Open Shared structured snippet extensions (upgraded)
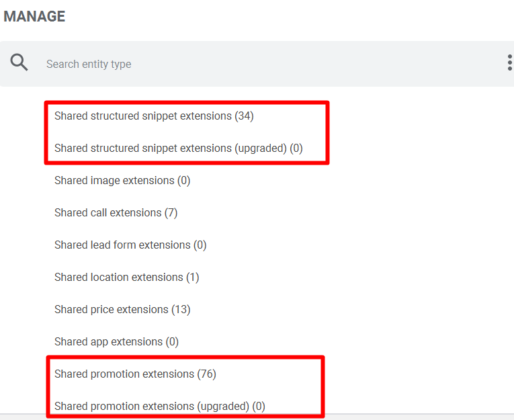Screen dimensions: 514x420 pos(178,149)
